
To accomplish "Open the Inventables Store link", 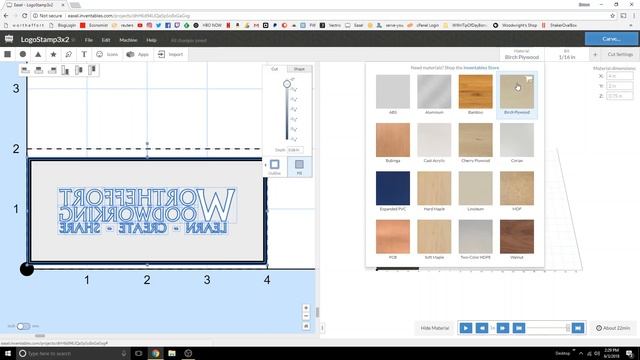I will point(481,68).
